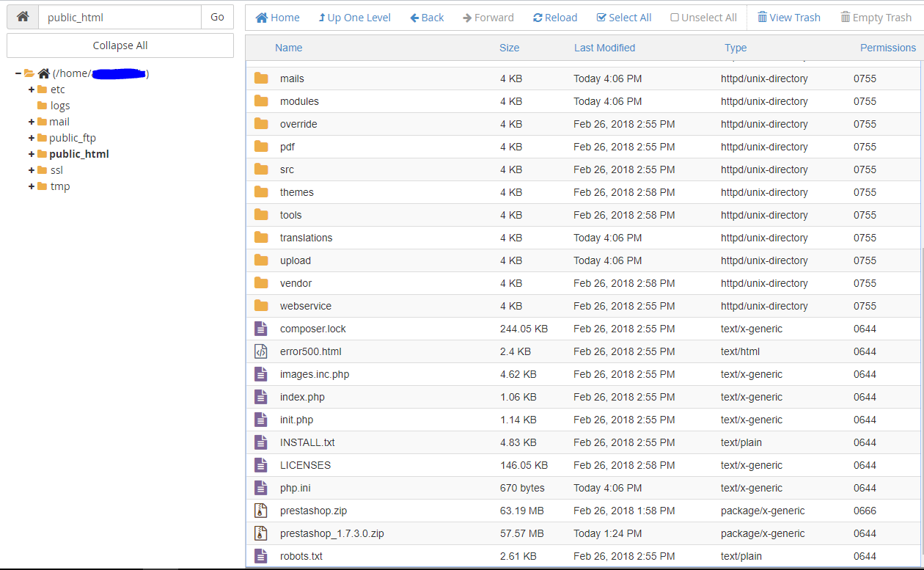Click Select All in the toolbar
924x570 pixels.
click(x=624, y=18)
